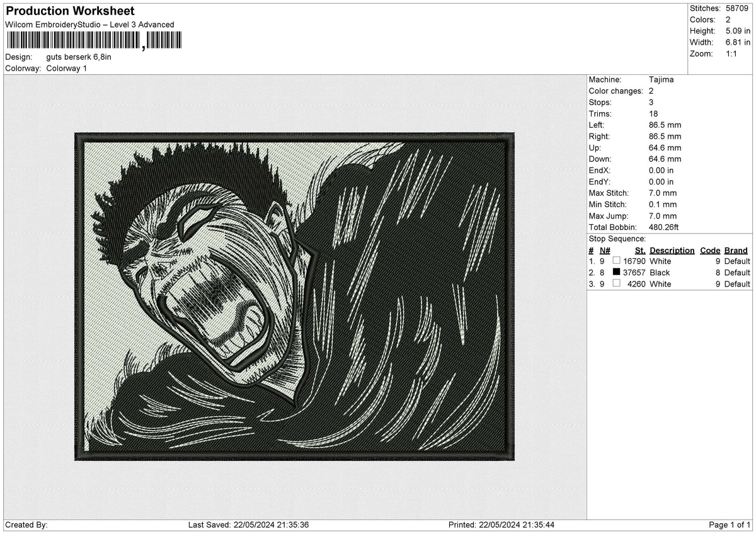756x534 pixels.
Task: Click the 'Page 1 of 1' indicator
Action: point(730,525)
